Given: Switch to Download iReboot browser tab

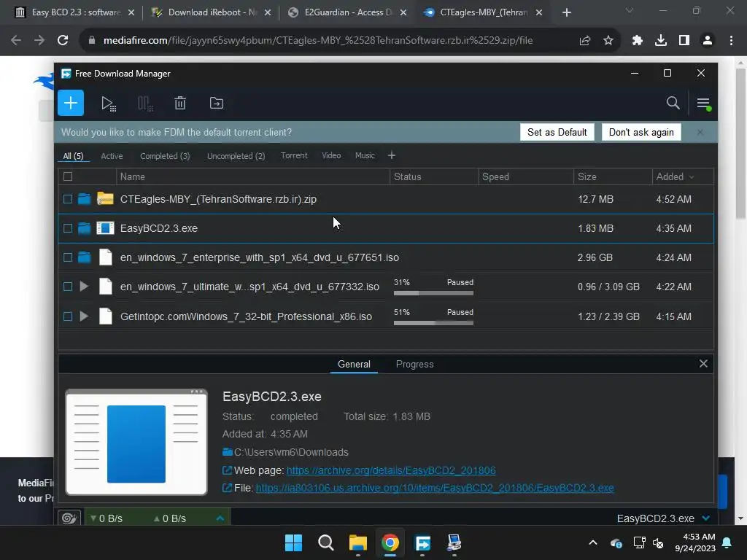Looking at the screenshot, I should [x=211, y=12].
